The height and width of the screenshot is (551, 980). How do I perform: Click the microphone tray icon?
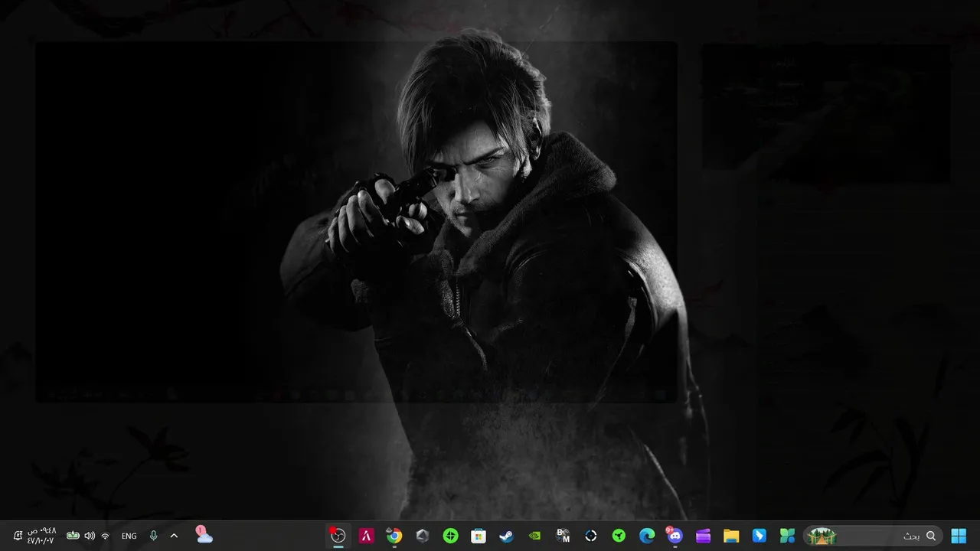click(153, 536)
